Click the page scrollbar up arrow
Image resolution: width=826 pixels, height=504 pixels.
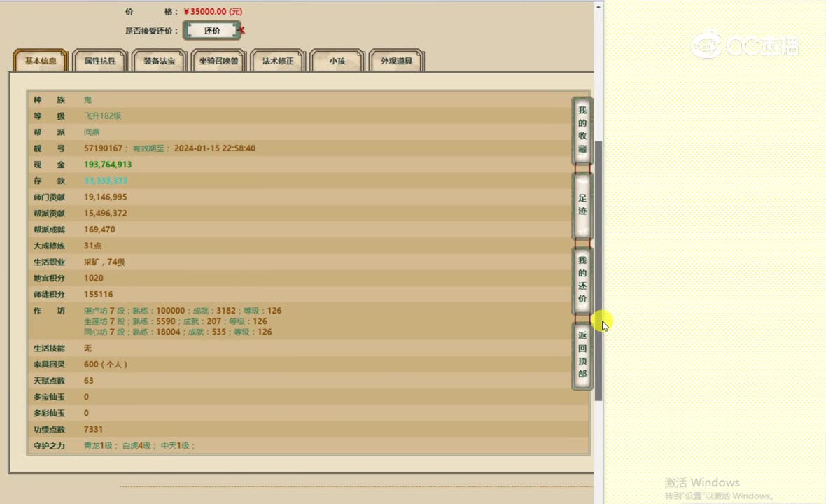(x=598, y=6)
